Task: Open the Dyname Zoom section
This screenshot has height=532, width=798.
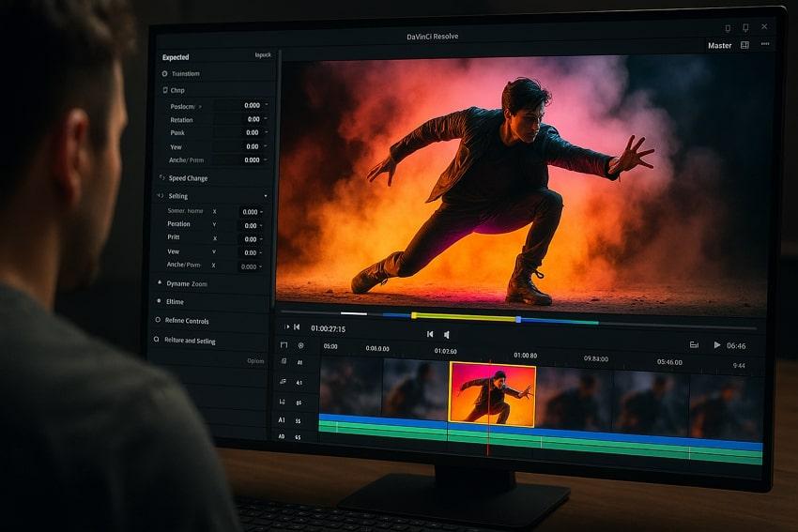Action: (x=187, y=283)
